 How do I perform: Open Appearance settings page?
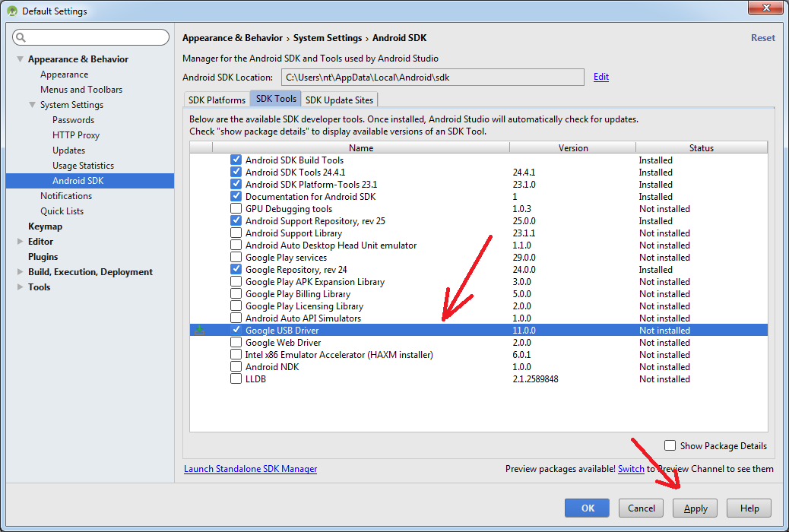[x=65, y=74]
